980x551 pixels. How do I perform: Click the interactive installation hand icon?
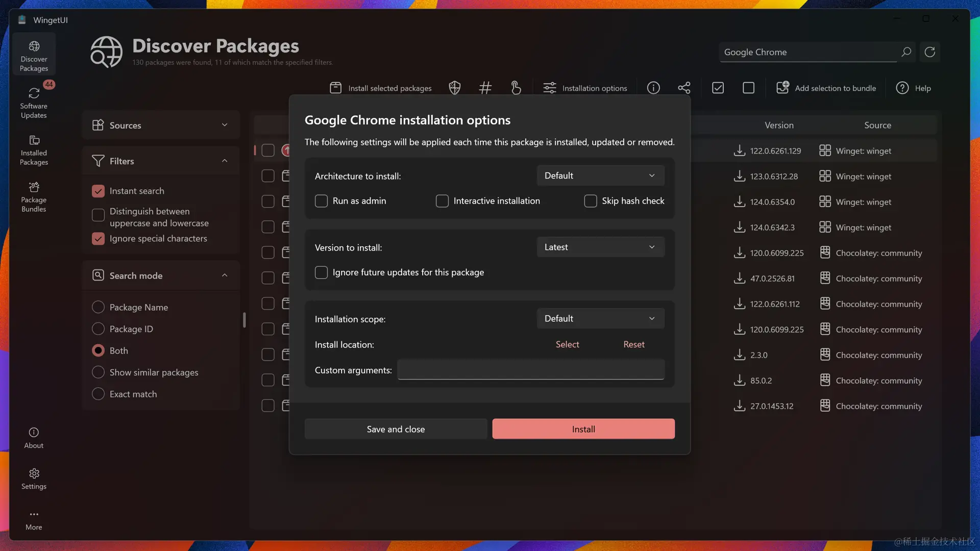[516, 88]
